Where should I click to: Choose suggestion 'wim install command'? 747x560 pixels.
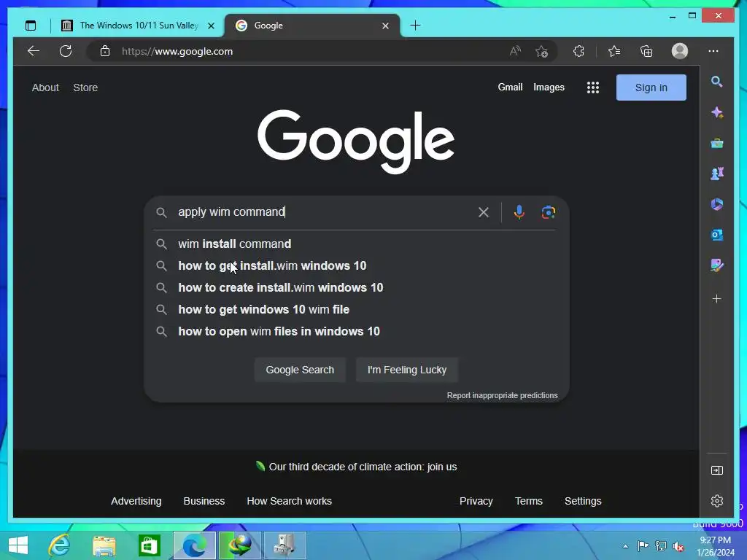[x=355, y=244]
